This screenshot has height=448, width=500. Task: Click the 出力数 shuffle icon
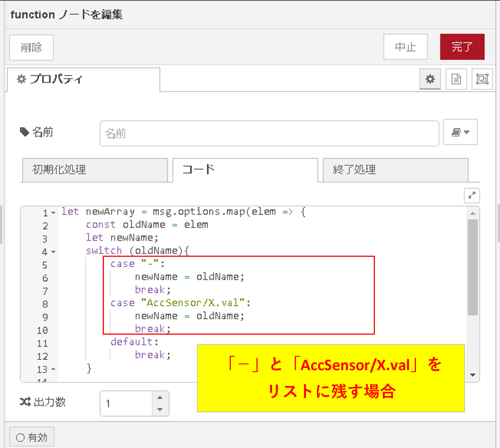[25, 402]
